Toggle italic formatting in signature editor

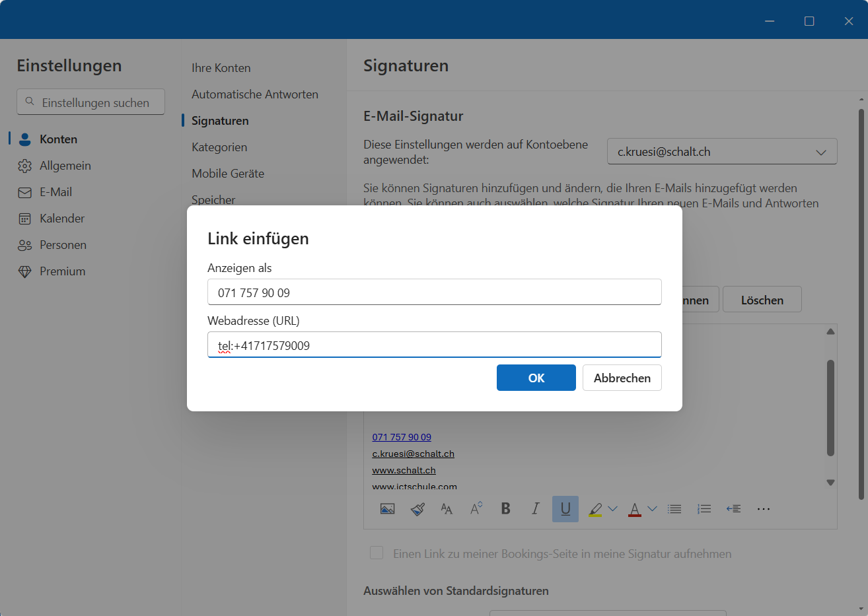(x=535, y=508)
